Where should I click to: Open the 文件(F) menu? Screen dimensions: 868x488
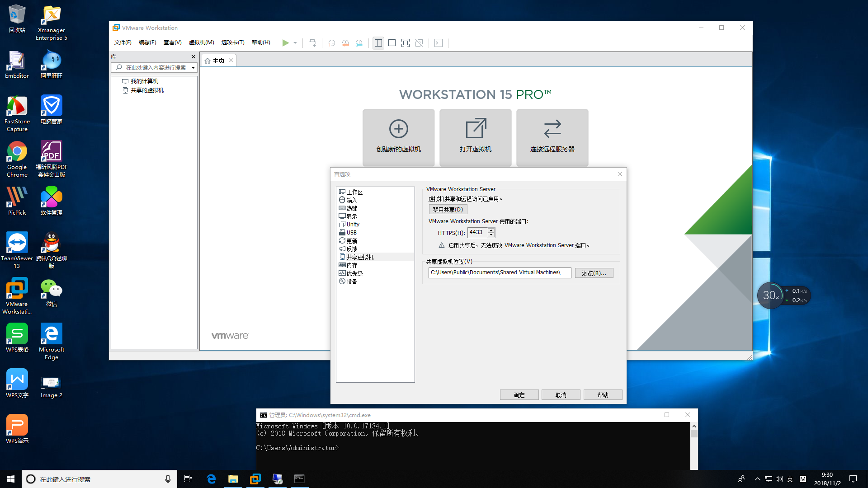(x=123, y=42)
